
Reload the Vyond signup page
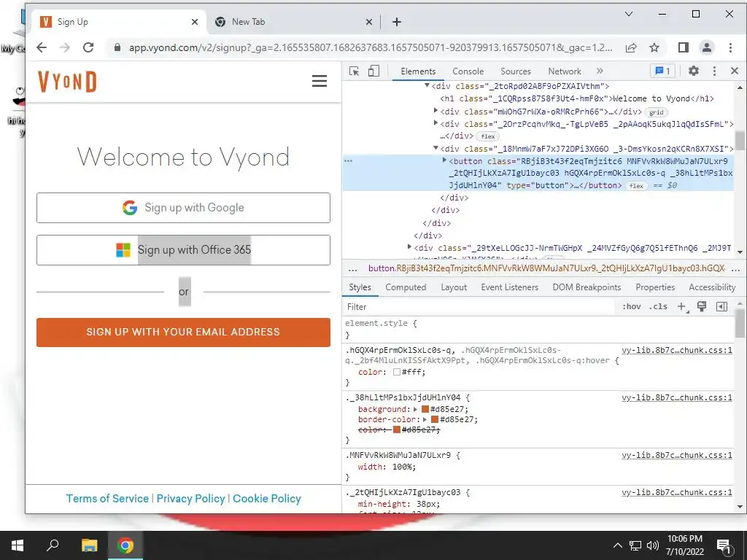click(x=88, y=47)
